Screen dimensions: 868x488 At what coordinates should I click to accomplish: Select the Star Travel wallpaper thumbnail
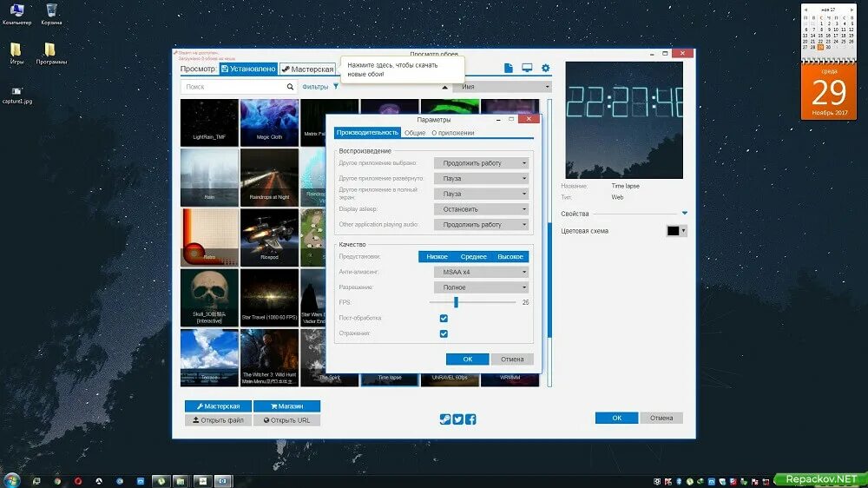coord(269,298)
